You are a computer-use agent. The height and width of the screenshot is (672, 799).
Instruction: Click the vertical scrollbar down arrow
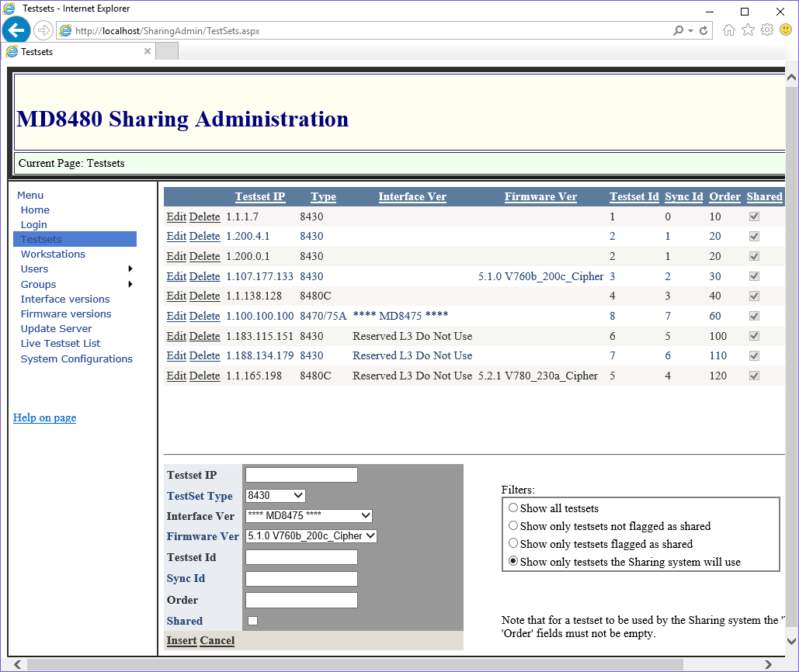tap(791, 642)
